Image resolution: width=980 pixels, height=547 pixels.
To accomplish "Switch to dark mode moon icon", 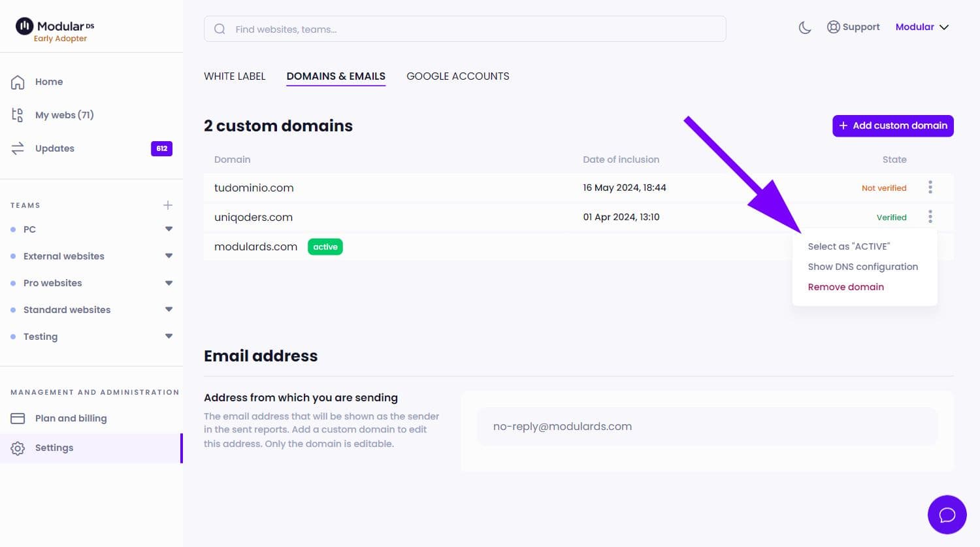I will point(805,27).
